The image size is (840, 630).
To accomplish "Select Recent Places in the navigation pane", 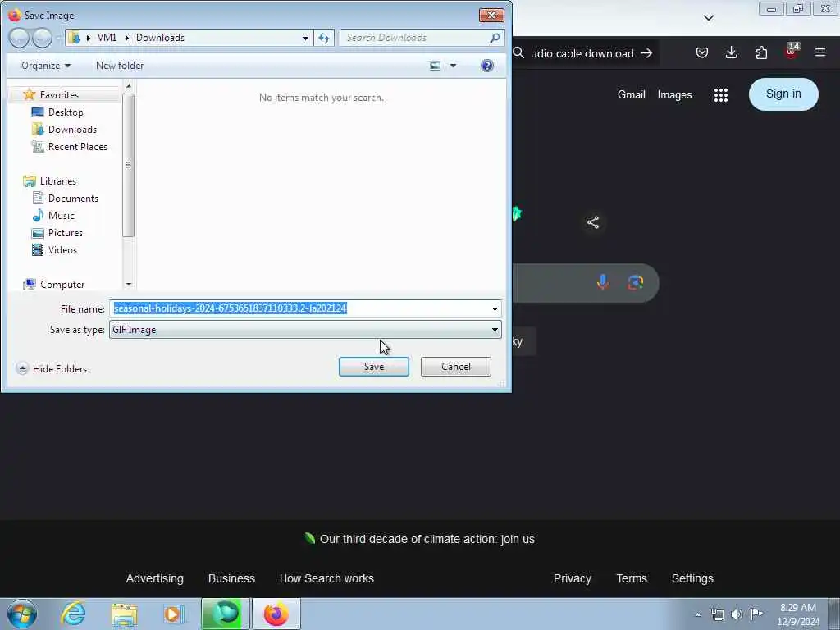I will (77, 146).
